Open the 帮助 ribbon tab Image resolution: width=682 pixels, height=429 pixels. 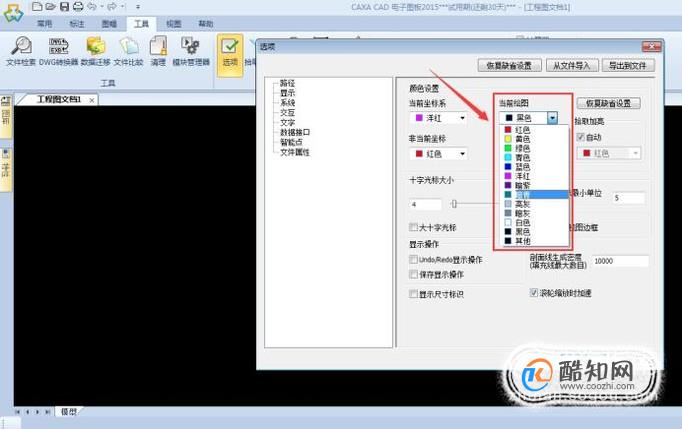click(x=205, y=23)
